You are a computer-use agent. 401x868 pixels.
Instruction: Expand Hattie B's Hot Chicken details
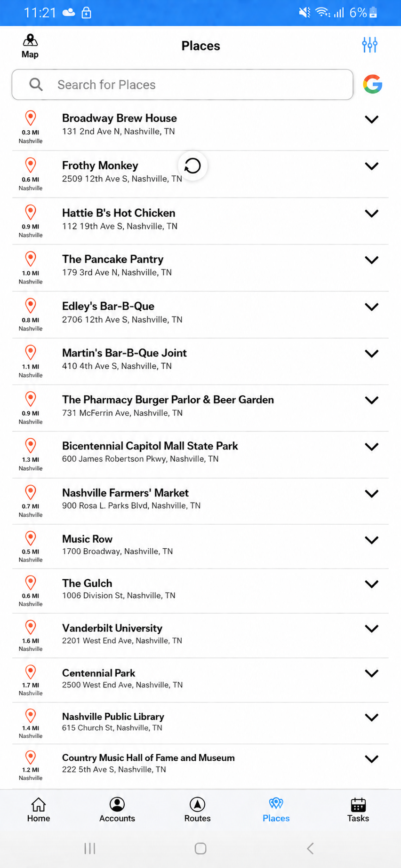coord(371,213)
